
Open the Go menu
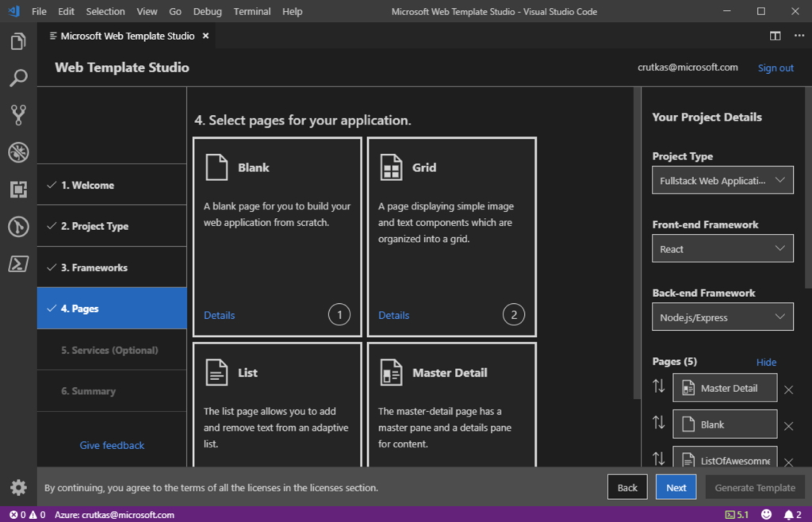(x=175, y=11)
